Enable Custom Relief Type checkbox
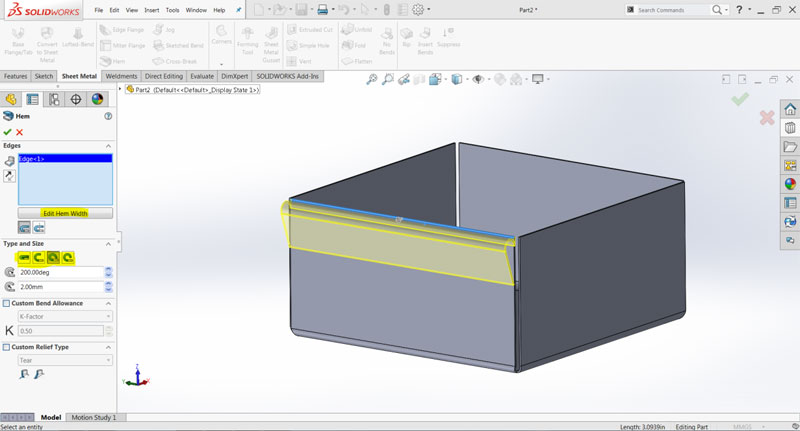The height and width of the screenshot is (431, 800). [x=6, y=347]
